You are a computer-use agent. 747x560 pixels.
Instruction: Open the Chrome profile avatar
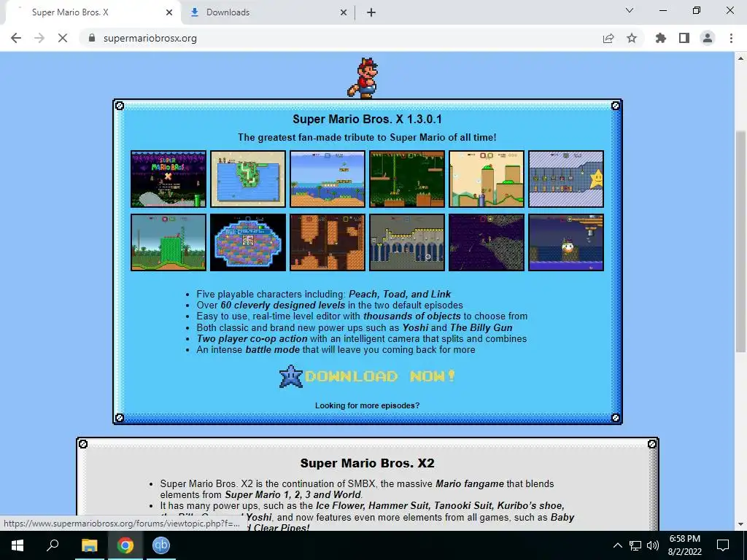[708, 38]
